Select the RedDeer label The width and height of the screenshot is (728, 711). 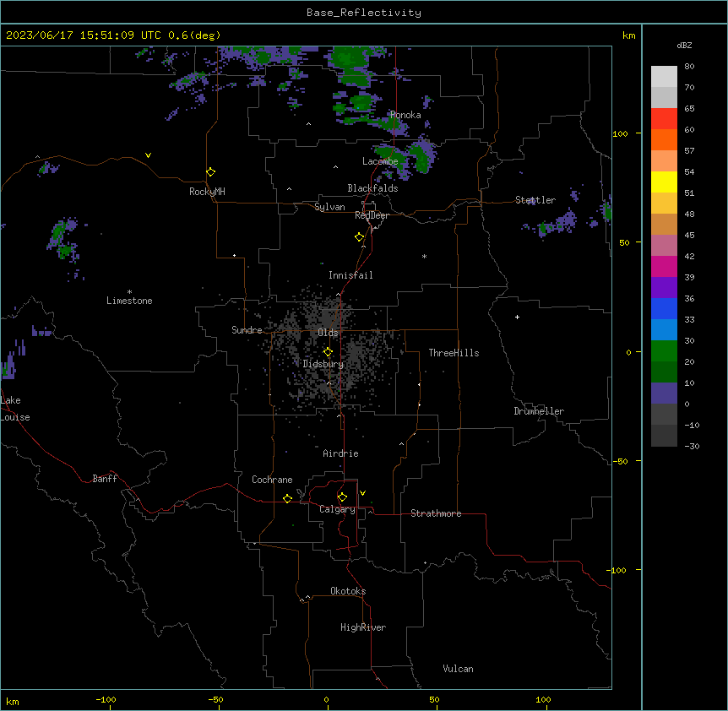372,215
